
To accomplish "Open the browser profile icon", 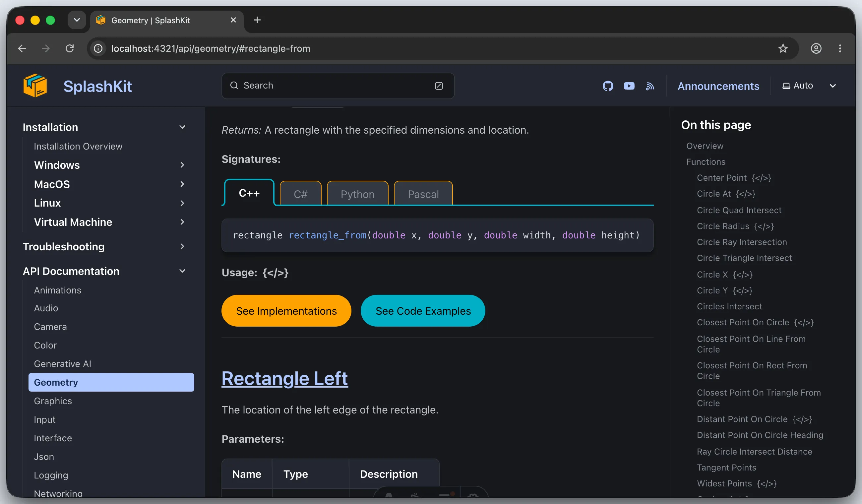I will pos(816,48).
